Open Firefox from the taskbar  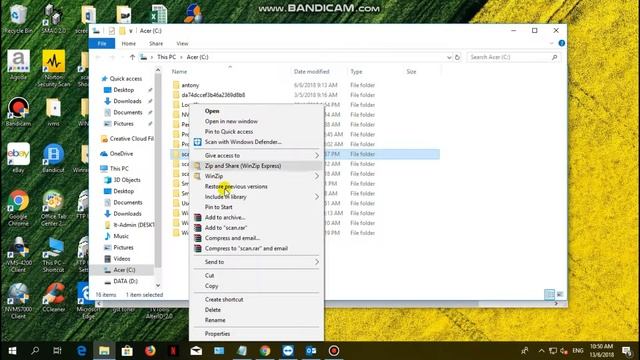coord(150,351)
